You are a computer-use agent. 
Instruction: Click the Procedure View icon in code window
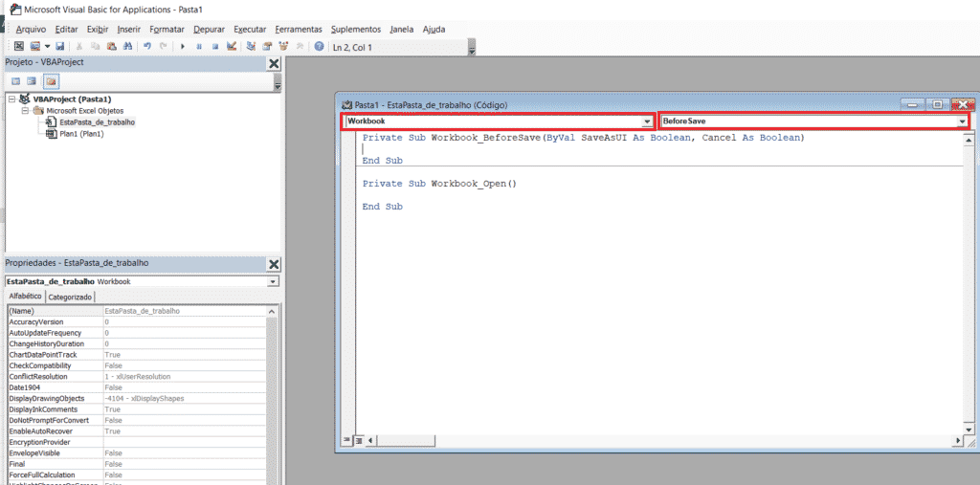[346, 441]
